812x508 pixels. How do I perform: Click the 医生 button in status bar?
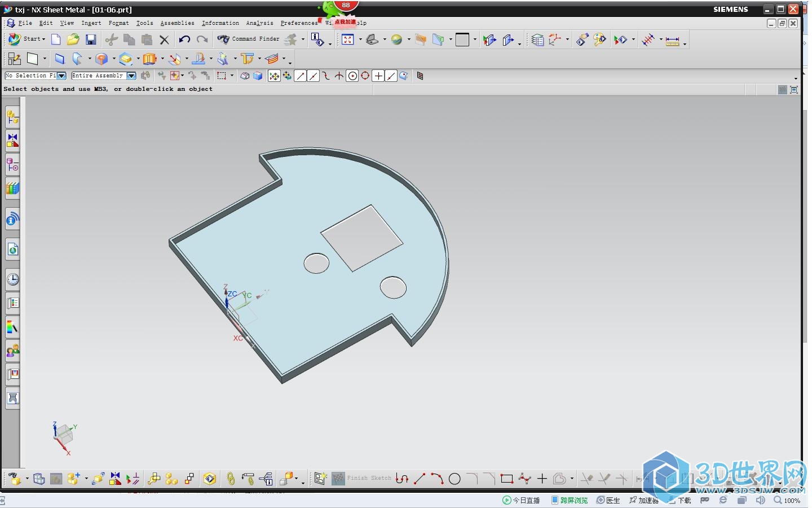click(608, 500)
